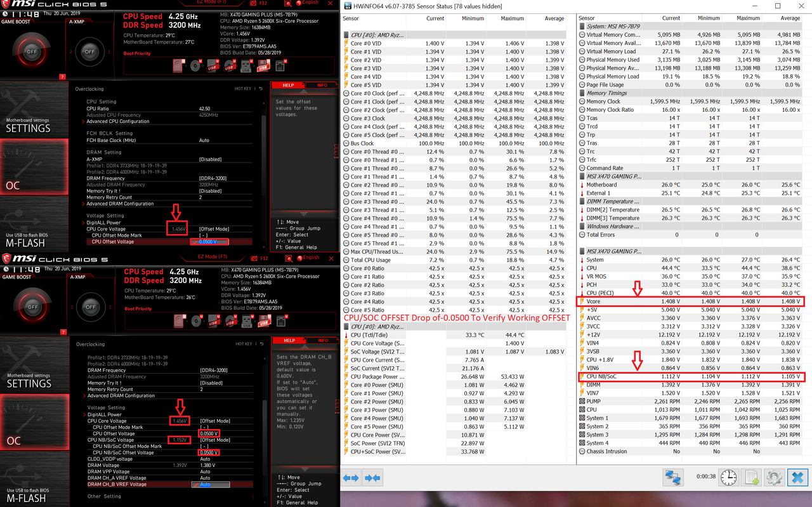
Task: Open CPU Core Voltage [Offset Mode], bottom BIOS
Action: point(215,421)
